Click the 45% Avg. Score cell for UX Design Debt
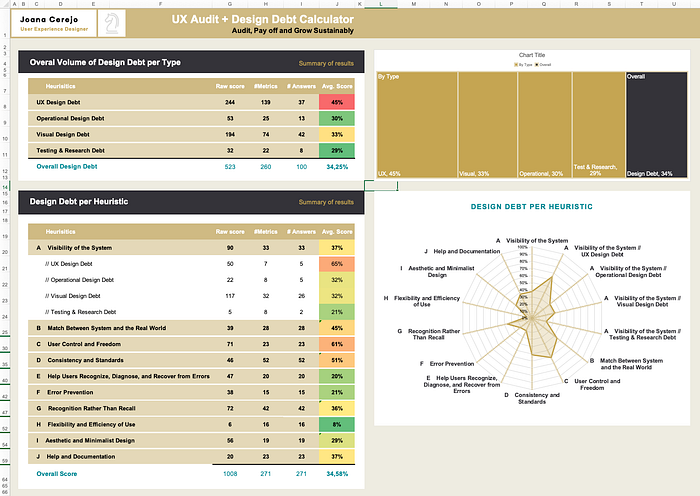700x496 pixels. (337, 102)
